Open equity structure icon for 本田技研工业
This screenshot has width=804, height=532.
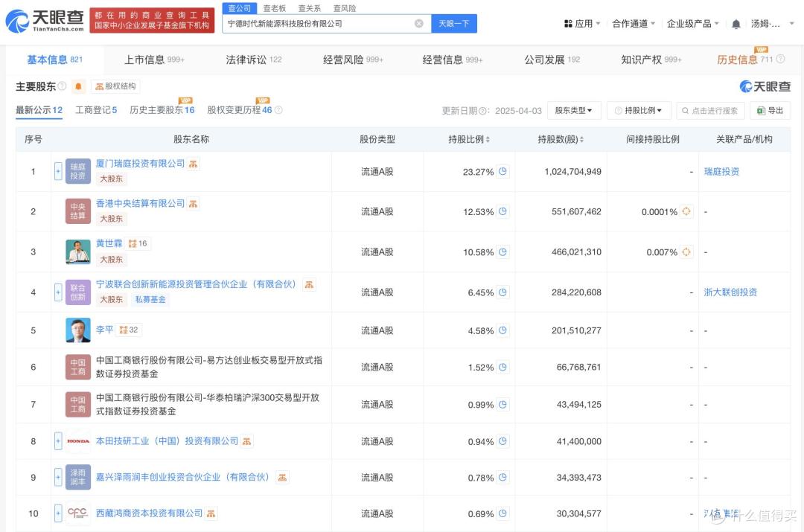pyautogui.click(x=246, y=441)
